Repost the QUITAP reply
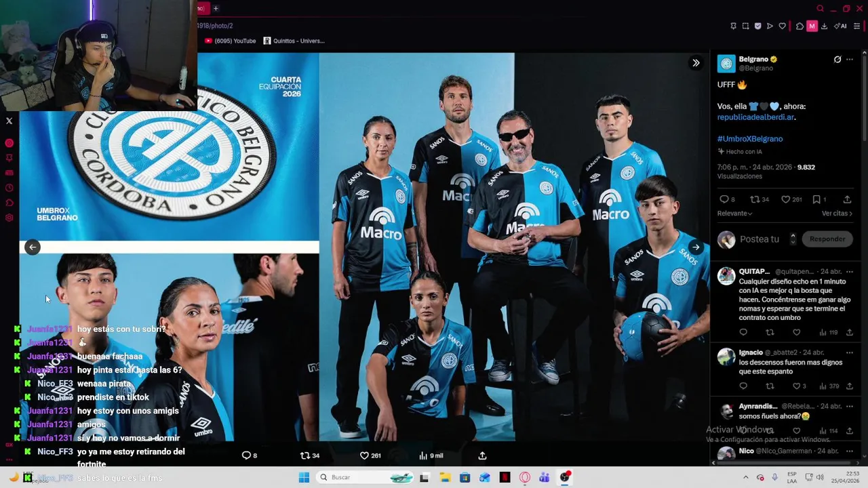868x488 pixels. pos(770,332)
